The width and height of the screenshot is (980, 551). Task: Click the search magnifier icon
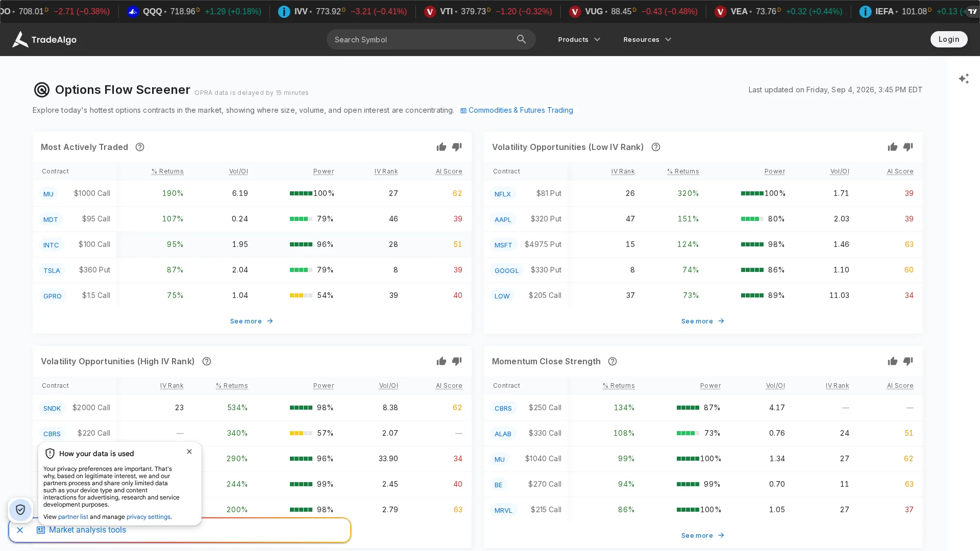coord(521,39)
